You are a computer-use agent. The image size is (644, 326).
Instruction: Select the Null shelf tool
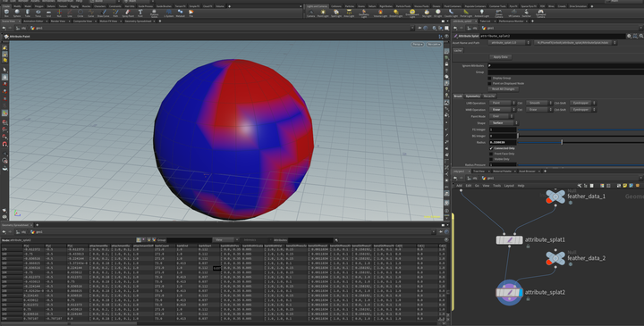[59, 13]
